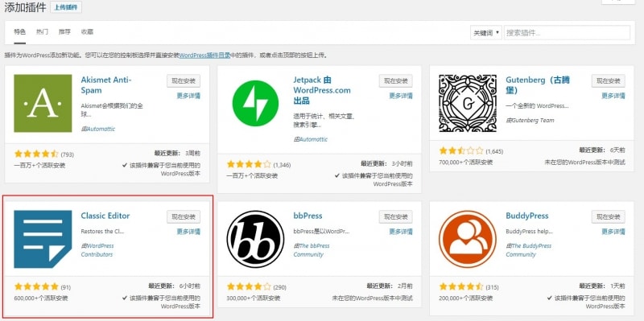Open 更多详情 for Gutenberg
The height and width of the screenshot is (321, 644).
(x=613, y=96)
